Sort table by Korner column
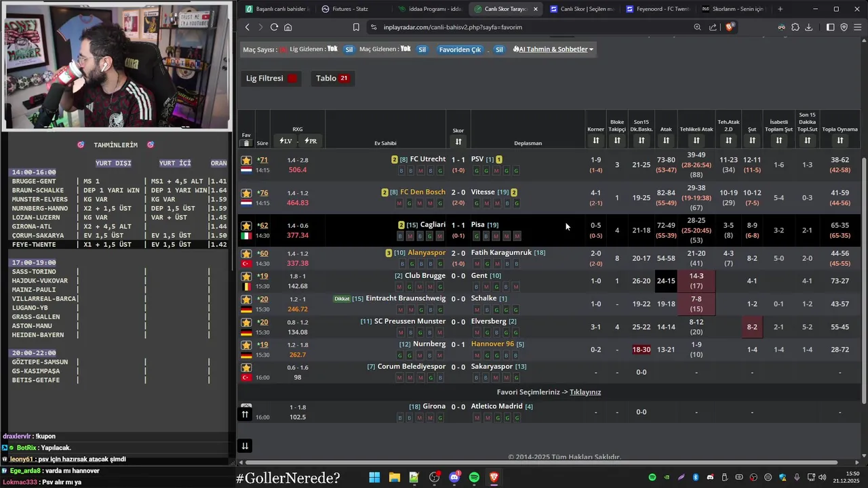Viewport: 868px width, 488px height. click(595, 140)
